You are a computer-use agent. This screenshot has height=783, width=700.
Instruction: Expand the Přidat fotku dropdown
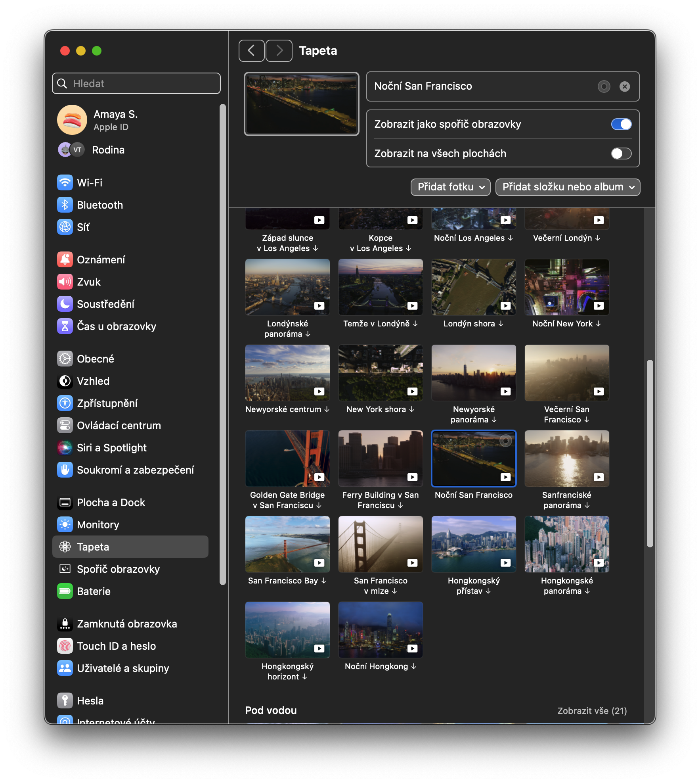pyautogui.click(x=451, y=187)
